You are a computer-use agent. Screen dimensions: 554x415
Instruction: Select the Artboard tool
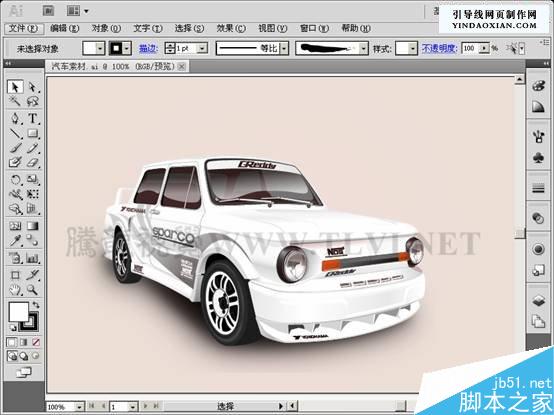[15, 275]
